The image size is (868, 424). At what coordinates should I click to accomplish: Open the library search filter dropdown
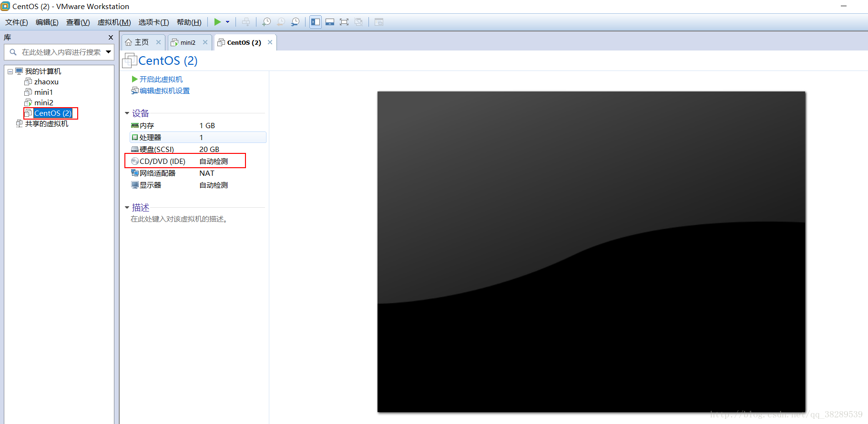(109, 52)
